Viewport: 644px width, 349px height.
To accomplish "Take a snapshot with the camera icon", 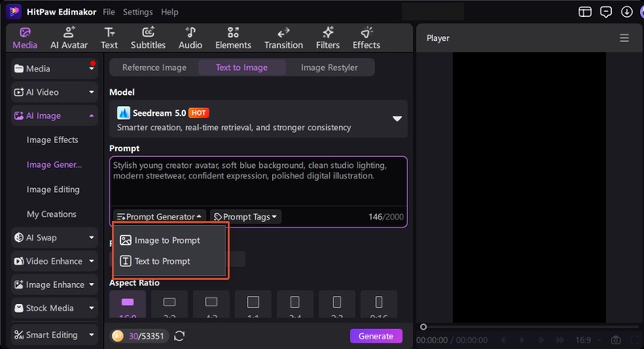I will tap(616, 340).
